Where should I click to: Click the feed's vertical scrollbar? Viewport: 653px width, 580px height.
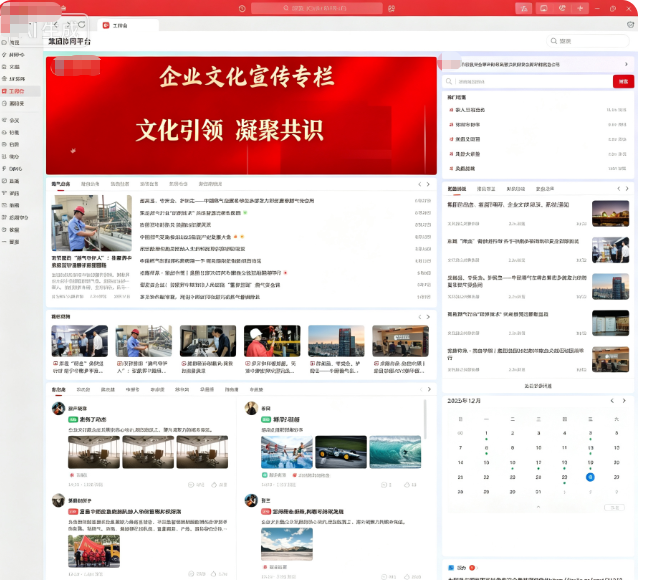pyautogui.click(x=425, y=418)
